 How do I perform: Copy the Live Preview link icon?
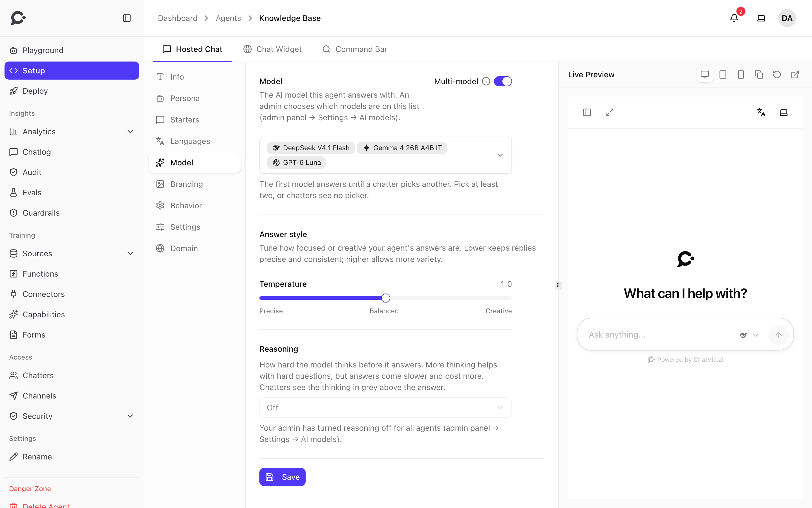pos(759,75)
